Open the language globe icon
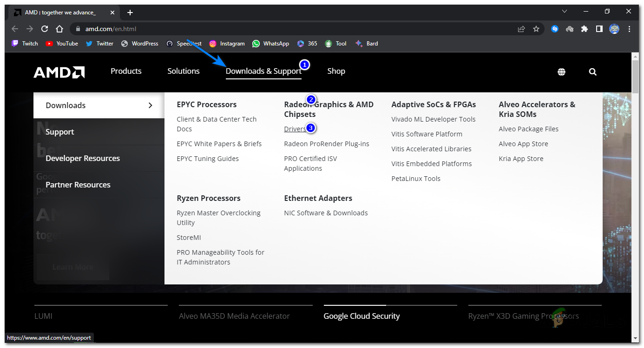 (x=561, y=71)
